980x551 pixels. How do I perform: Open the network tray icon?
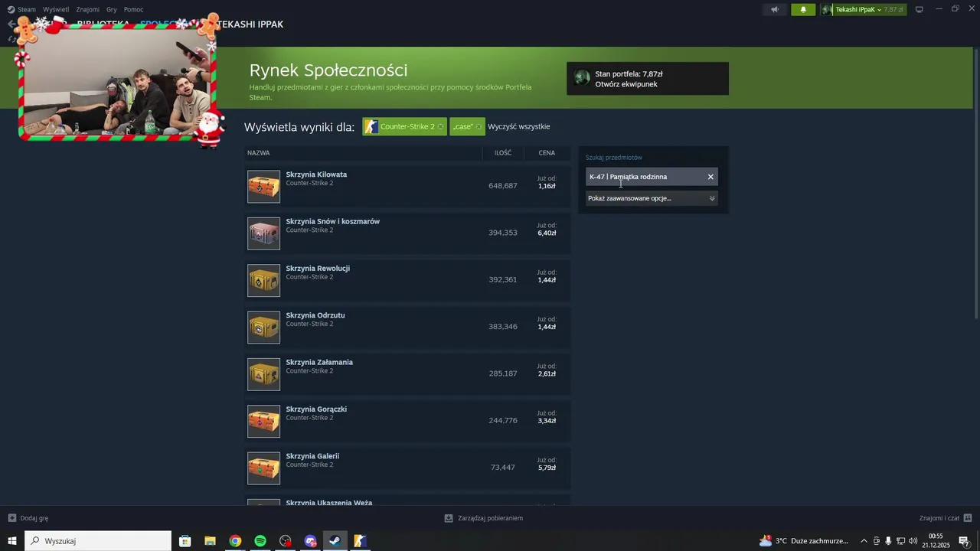[x=900, y=541]
